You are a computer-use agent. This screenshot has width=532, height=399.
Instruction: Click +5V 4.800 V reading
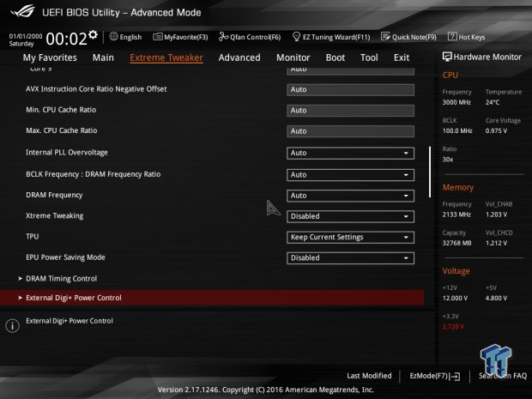click(x=496, y=298)
